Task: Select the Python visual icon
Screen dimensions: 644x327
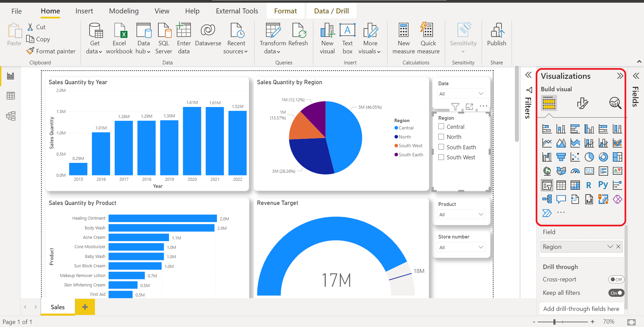Action: (x=603, y=185)
